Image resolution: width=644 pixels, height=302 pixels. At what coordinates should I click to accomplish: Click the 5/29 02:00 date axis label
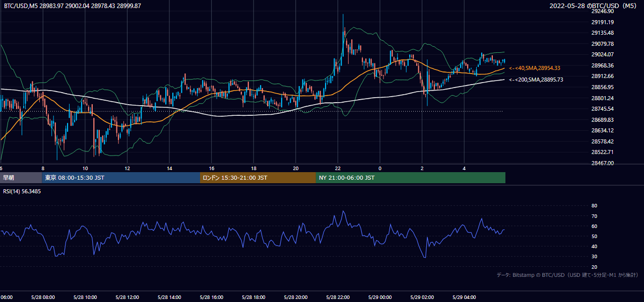(422, 297)
